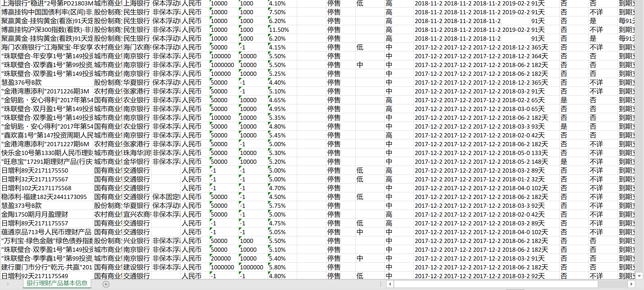Image resolution: width=644 pixels, height=290 pixels.
Task: Select the cell 日增利92天2171175549
Action: tap(47, 276)
